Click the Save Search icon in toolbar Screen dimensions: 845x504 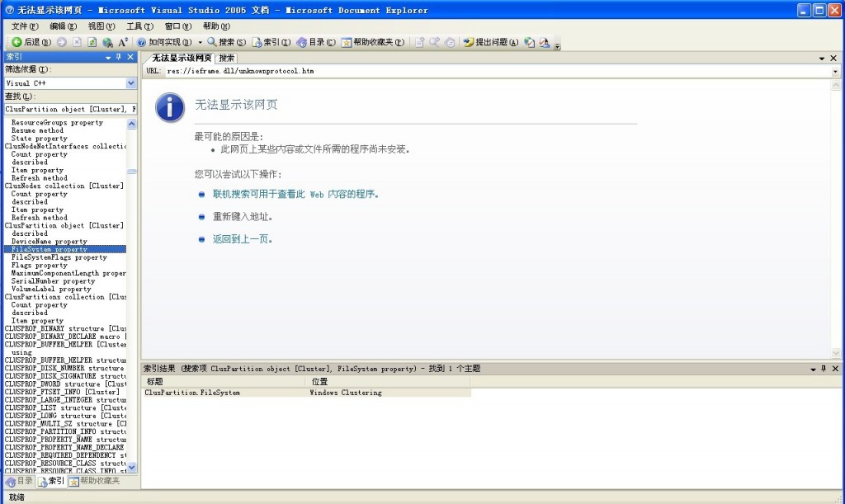point(434,42)
